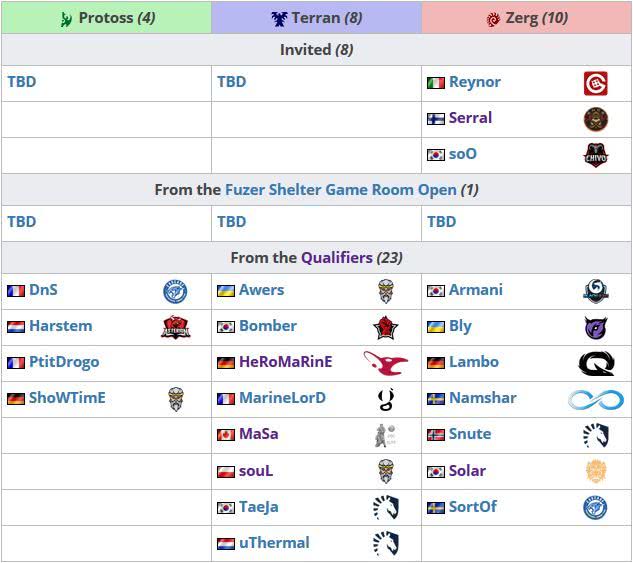The width and height of the screenshot is (633, 563).
Task: Open player page for MarineLorD
Action: pos(282,398)
